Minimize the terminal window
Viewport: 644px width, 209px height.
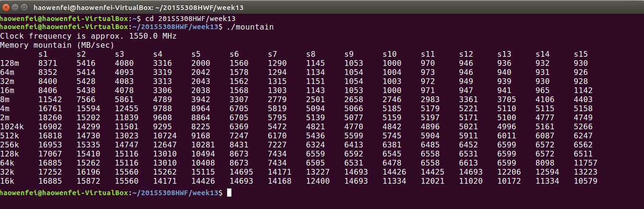coord(15,7)
